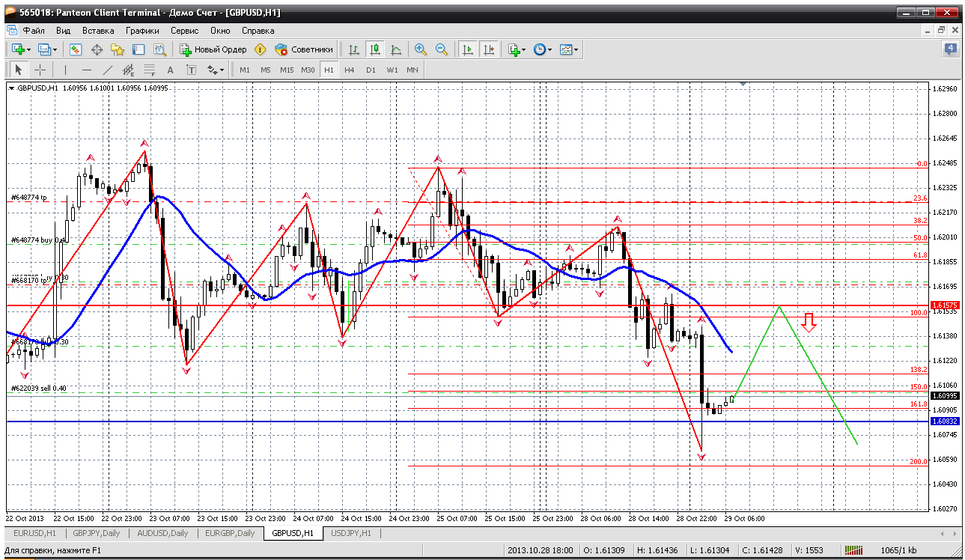Select the H4 timeframe

(349, 70)
